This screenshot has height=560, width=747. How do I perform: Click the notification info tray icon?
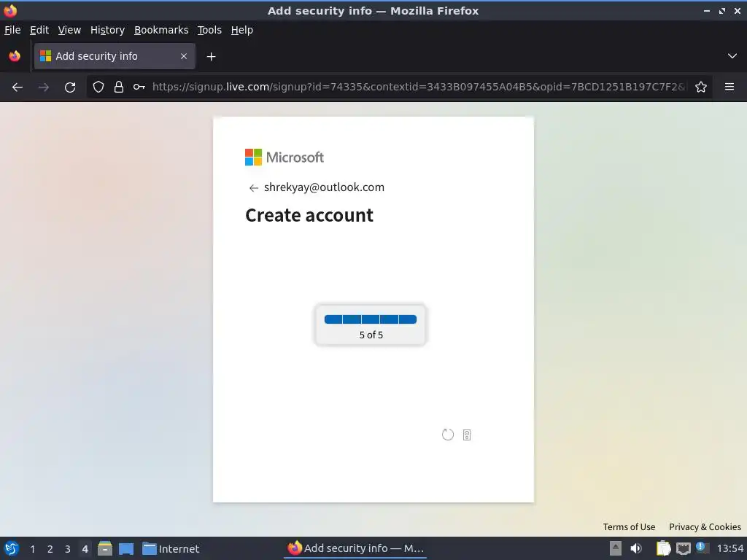click(x=701, y=547)
